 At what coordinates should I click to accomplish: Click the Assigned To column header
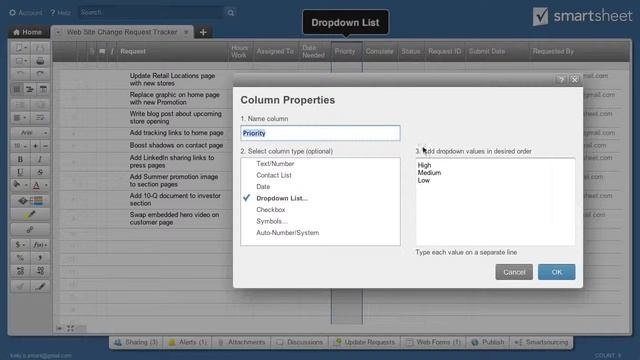pyautogui.click(x=275, y=51)
